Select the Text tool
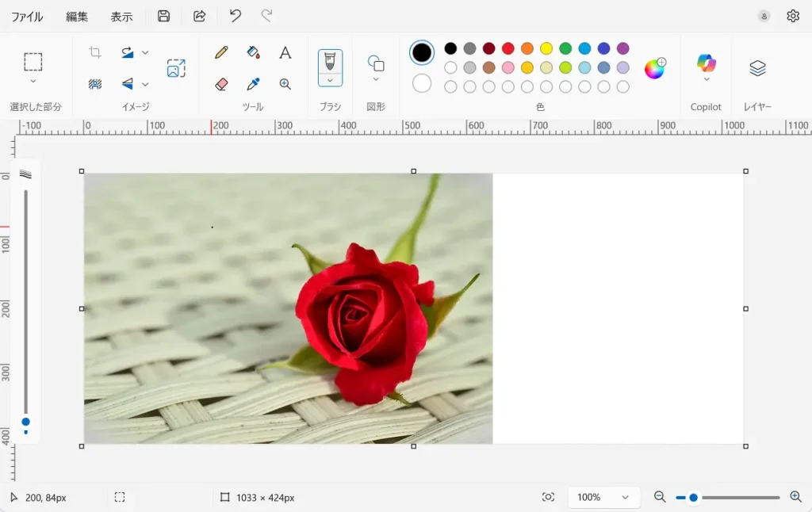Viewport: 812px width, 512px height. [x=285, y=52]
